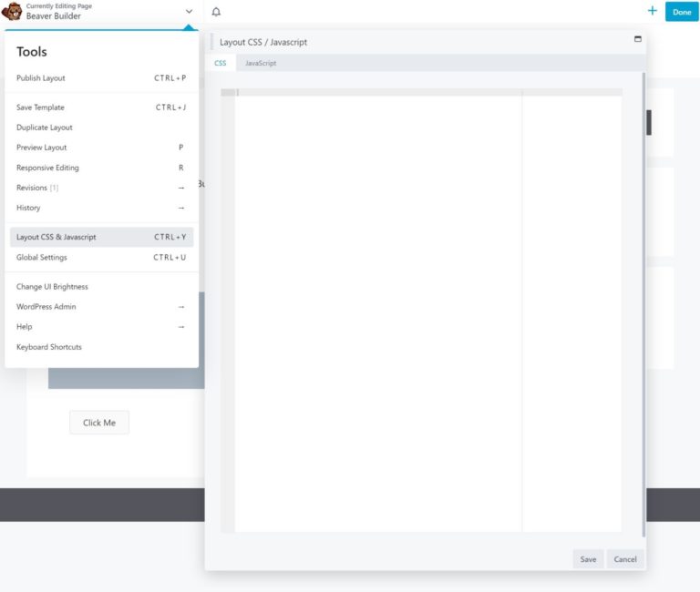This screenshot has height=592, width=700.
Task: Click the plus add content icon
Action: coord(653,11)
